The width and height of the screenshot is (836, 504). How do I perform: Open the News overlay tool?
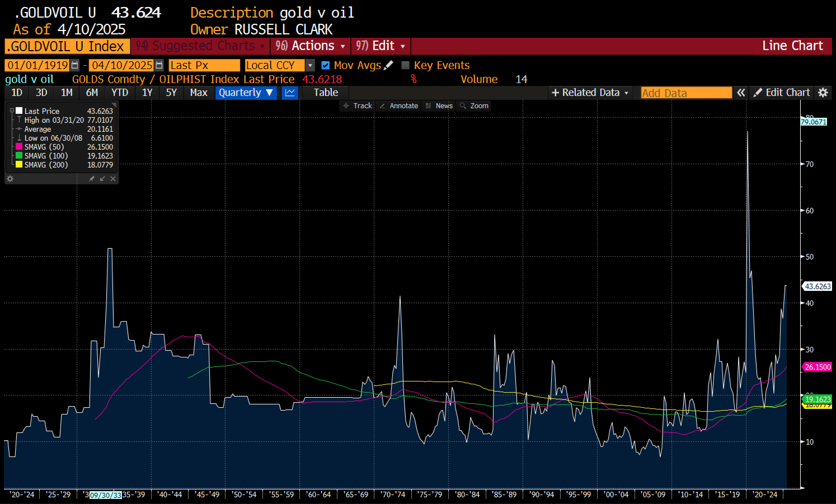pos(439,106)
